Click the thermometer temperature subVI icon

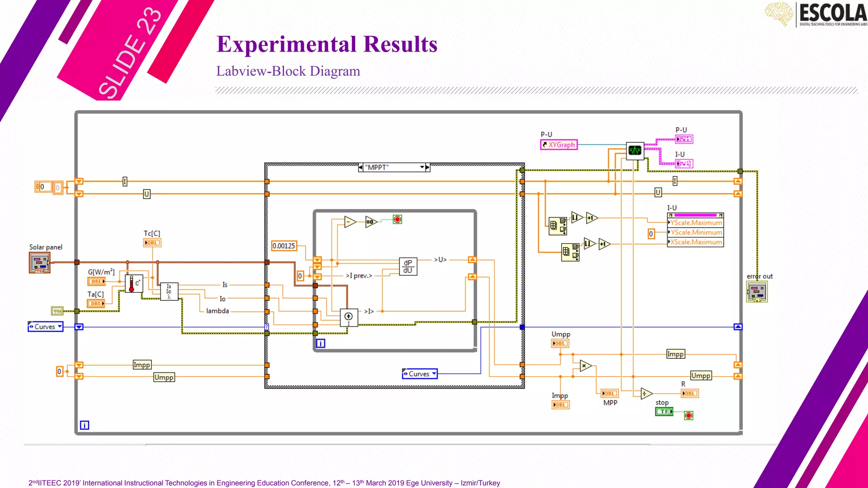point(134,283)
